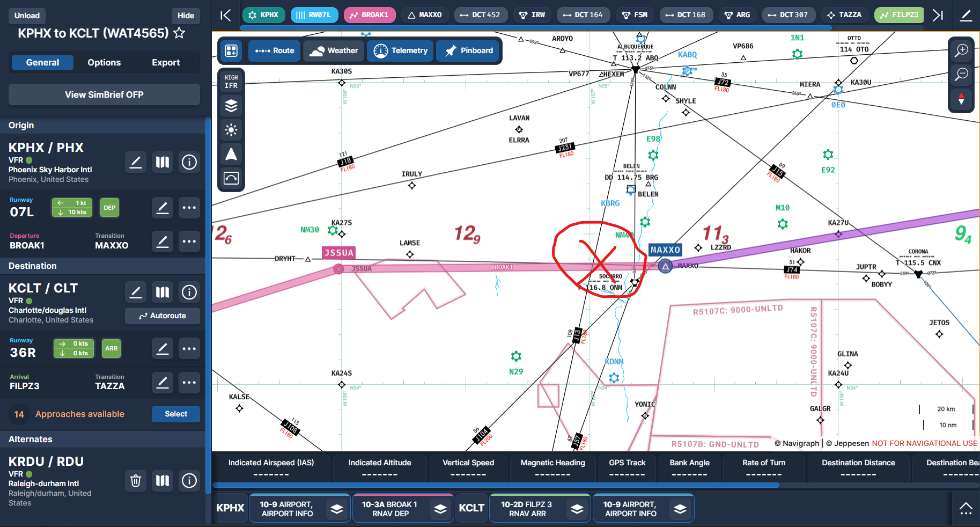Click View SimBrief OFP button
This screenshot has height=527, width=980.
pos(104,94)
